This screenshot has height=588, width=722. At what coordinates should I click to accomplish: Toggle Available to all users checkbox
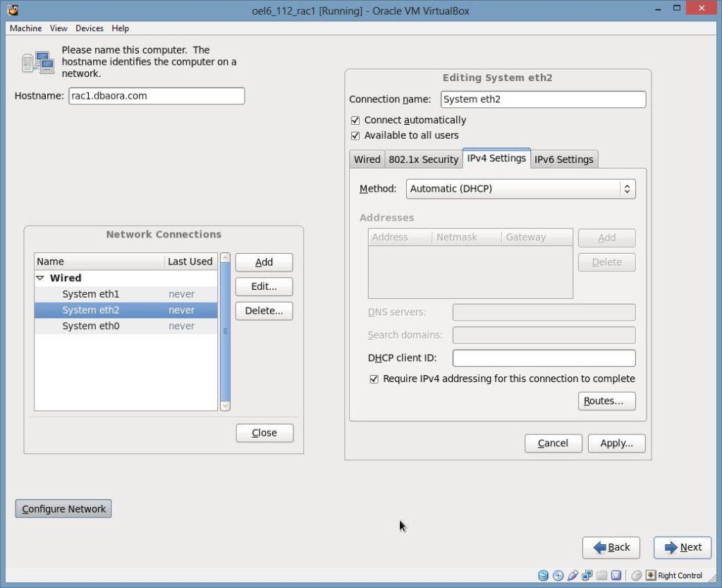coord(355,135)
